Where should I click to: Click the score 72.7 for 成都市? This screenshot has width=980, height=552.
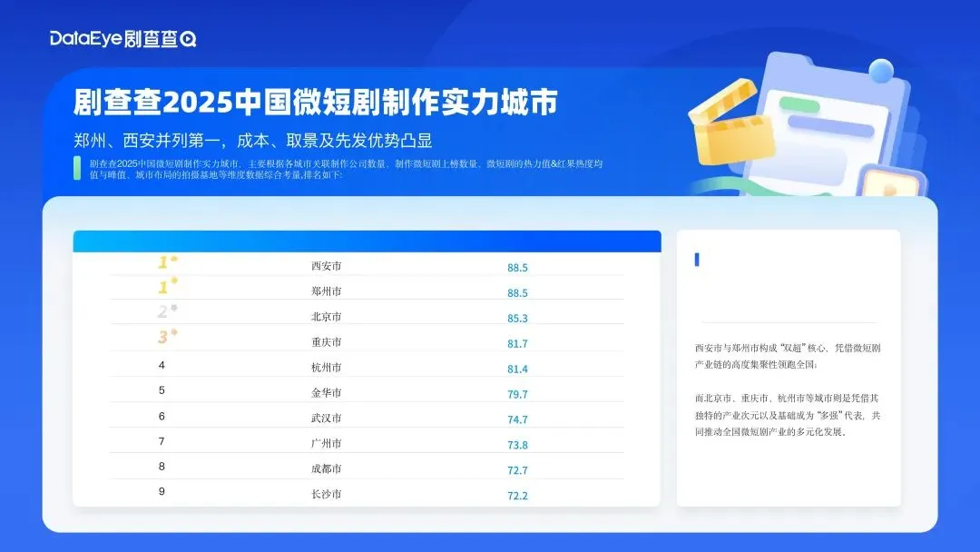(517, 470)
